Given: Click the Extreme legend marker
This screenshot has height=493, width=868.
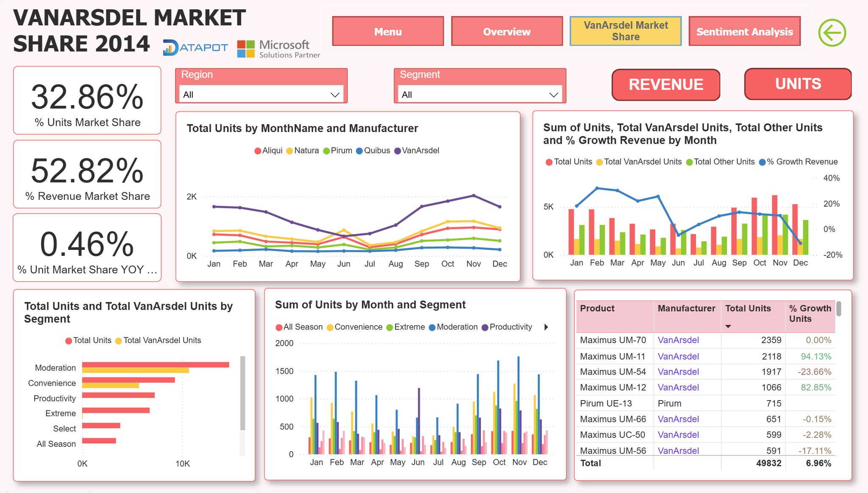Looking at the screenshot, I should click(389, 327).
